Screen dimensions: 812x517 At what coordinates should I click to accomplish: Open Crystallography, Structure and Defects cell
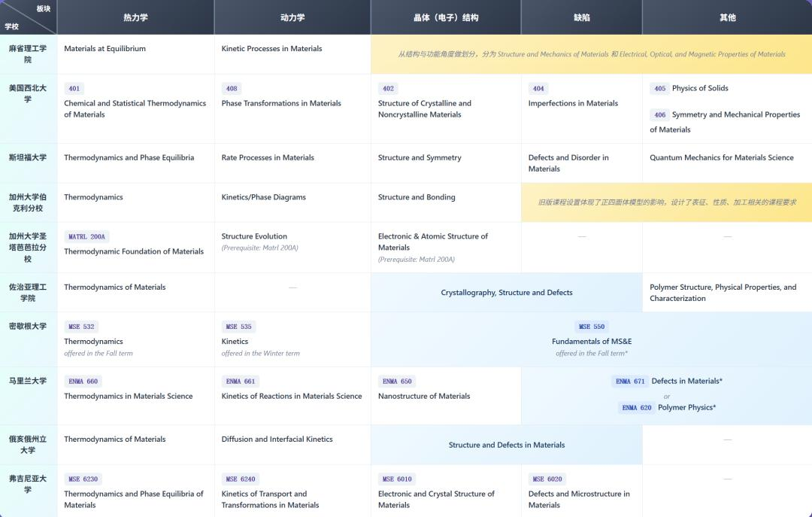506,293
